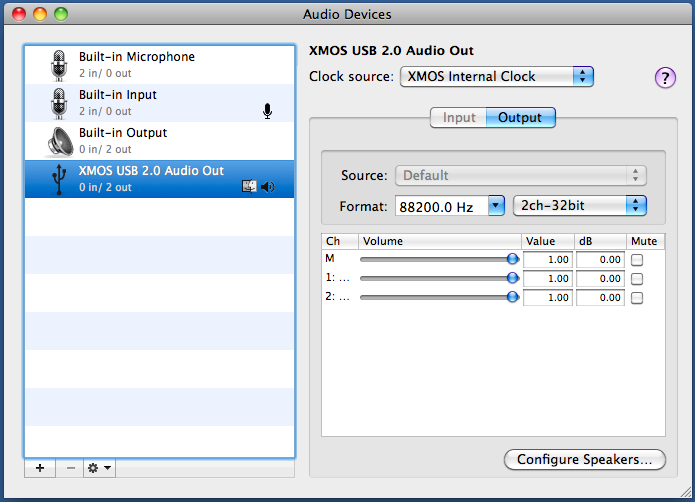695x502 pixels.
Task: Click the channel 2 Value field
Action: pyautogui.click(x=548, y=298)
